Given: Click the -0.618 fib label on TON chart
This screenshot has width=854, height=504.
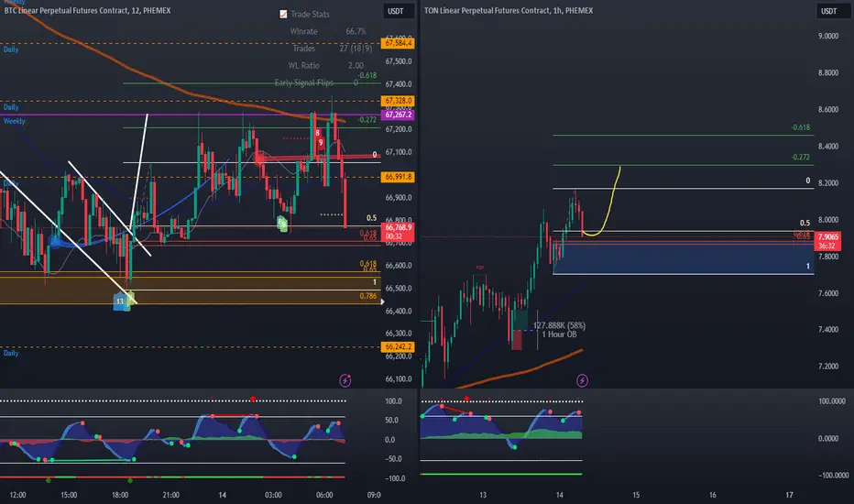Looking at the screenshot, I should [x=801, y=127].
